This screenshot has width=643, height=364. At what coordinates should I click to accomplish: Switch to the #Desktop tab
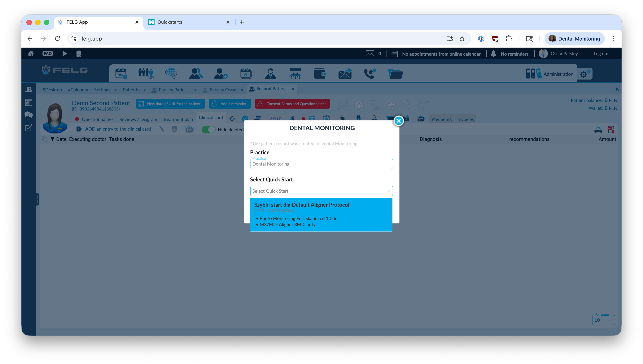[52, 90]
